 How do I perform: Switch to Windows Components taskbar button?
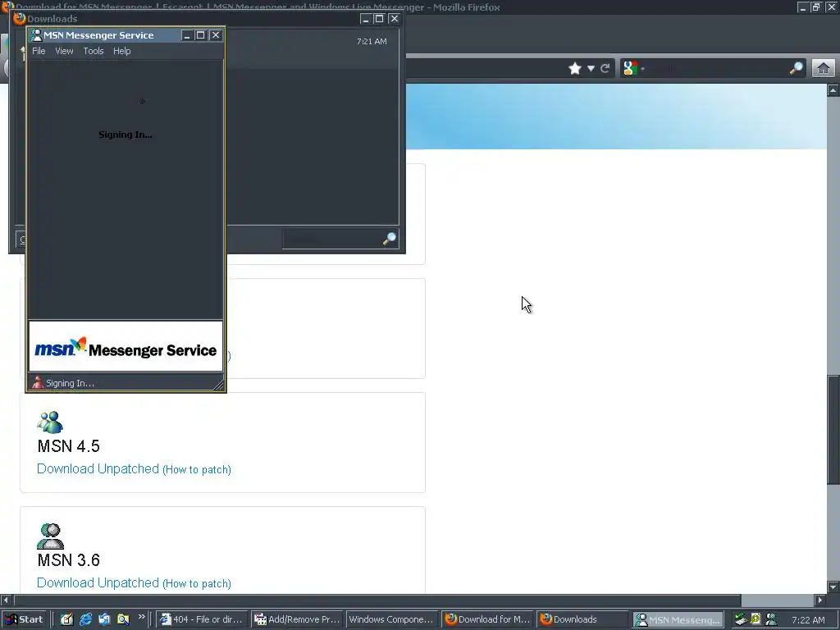(x=391, y=619)
